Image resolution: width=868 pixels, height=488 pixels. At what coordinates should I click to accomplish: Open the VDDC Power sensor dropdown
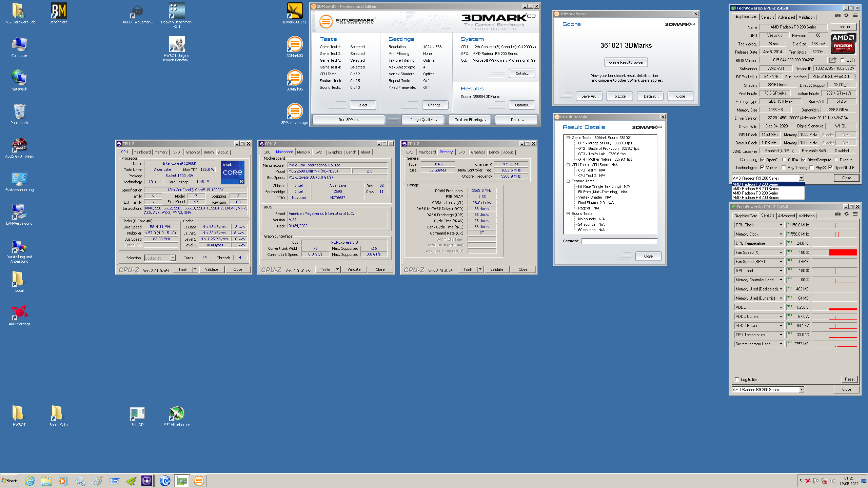[x=781, y=326]
